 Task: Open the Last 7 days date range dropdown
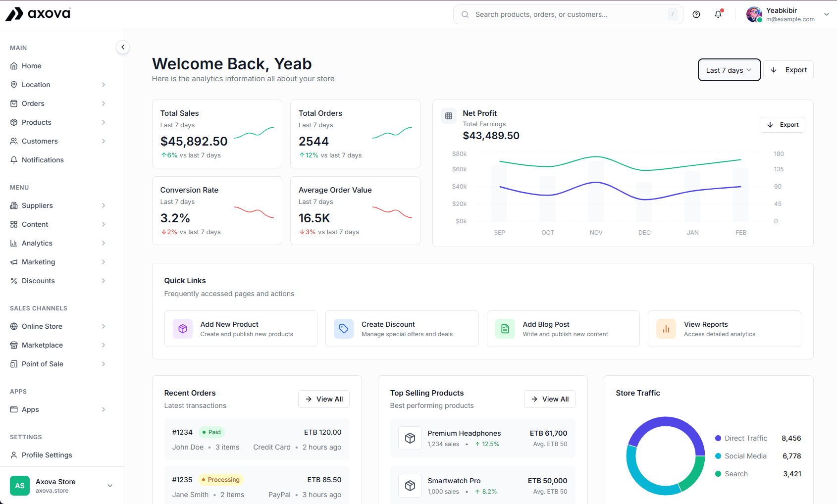729,70
